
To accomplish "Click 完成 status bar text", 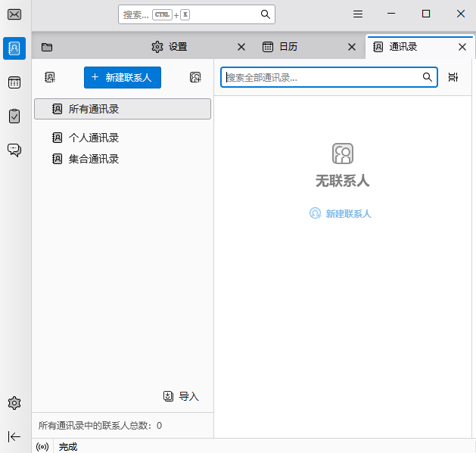I will pos(68,447).
